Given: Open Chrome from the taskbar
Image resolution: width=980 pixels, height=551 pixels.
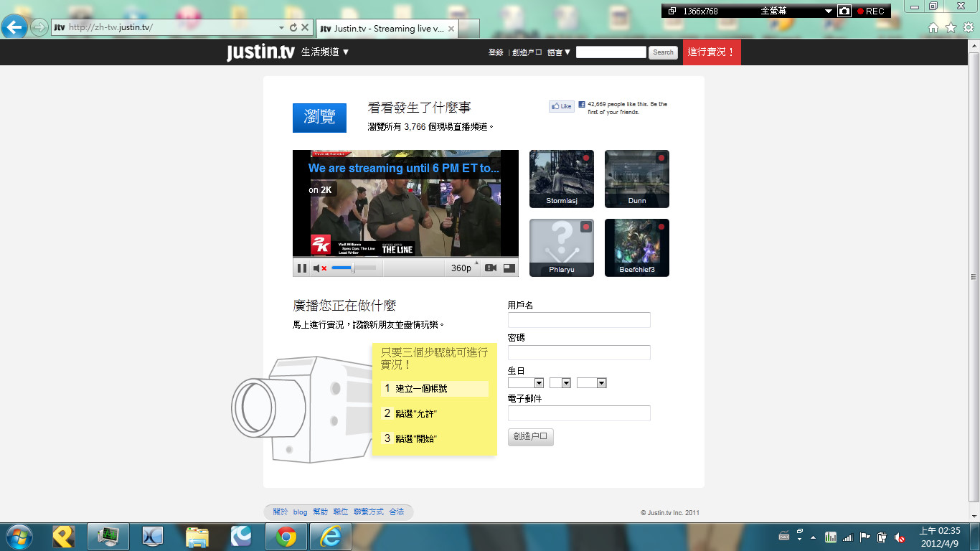Looking at the screenshot, I should click(286, 537).
